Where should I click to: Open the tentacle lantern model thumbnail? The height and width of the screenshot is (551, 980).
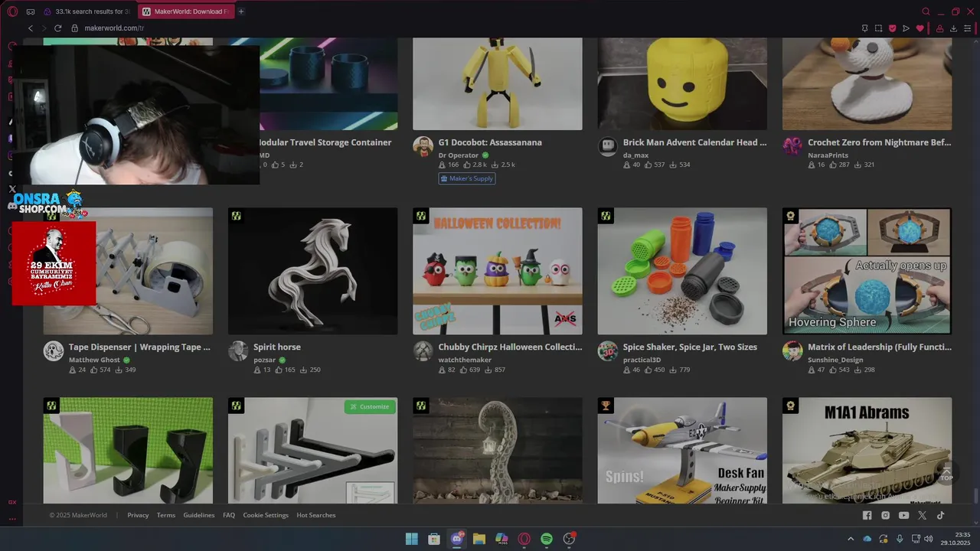tap(498, 450)
